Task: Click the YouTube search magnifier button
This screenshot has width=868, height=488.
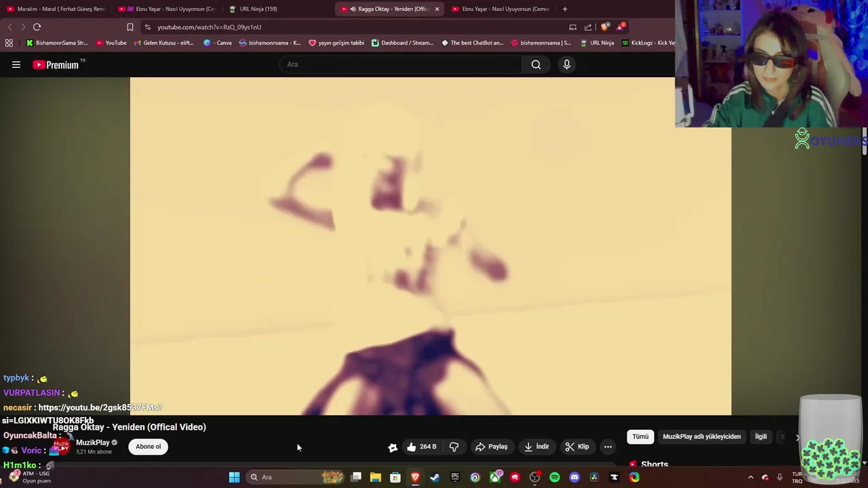Action: (536, 64)
